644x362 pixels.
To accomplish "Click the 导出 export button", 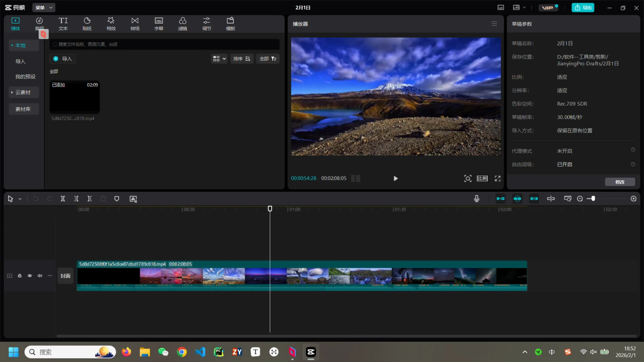I will (x=583, y=8).
